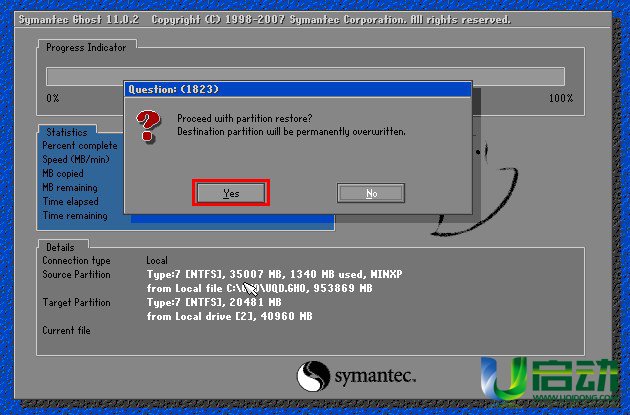Click the 'MB remaining' label
Screen dimensions: 630x415
pos(70,188)
